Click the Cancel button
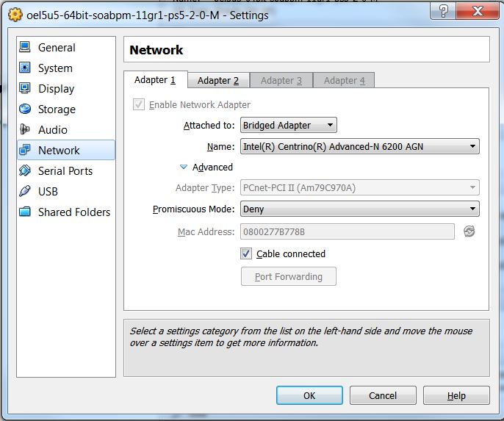 pos(383,395)
